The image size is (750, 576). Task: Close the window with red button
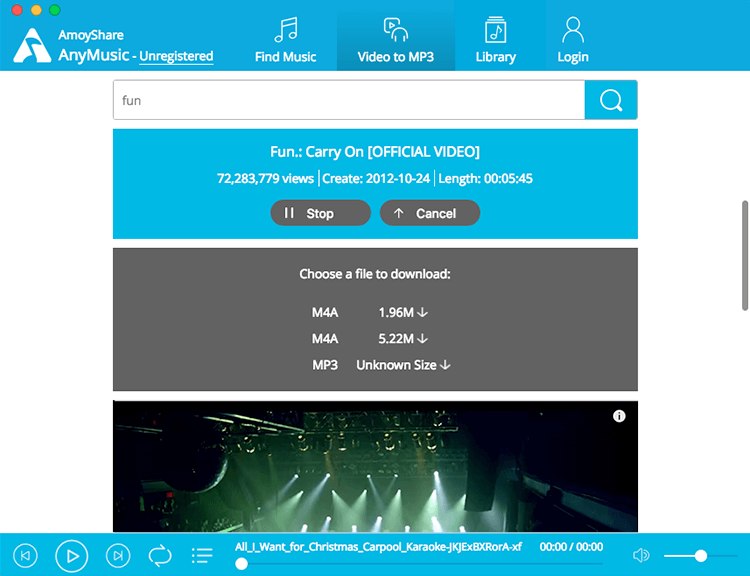pyautogui.click(x=17, y=10)
